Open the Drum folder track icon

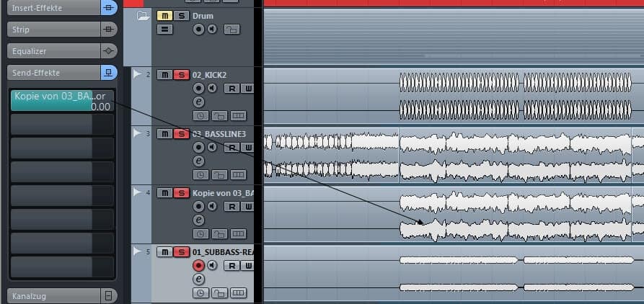click(x=144, y=16)
